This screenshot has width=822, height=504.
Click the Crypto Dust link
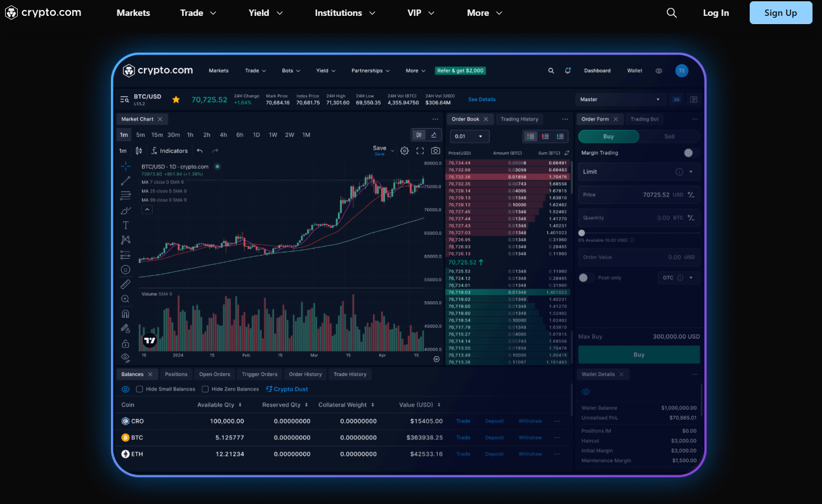(x=287, y=389)
